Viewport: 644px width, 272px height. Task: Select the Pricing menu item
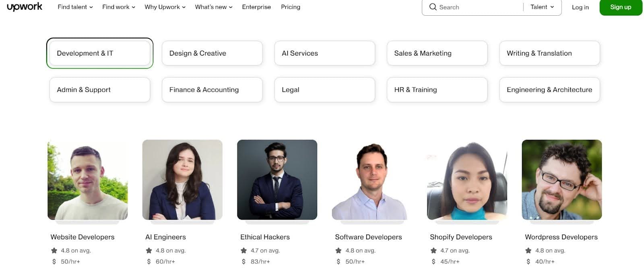click(x=291, y=7)
